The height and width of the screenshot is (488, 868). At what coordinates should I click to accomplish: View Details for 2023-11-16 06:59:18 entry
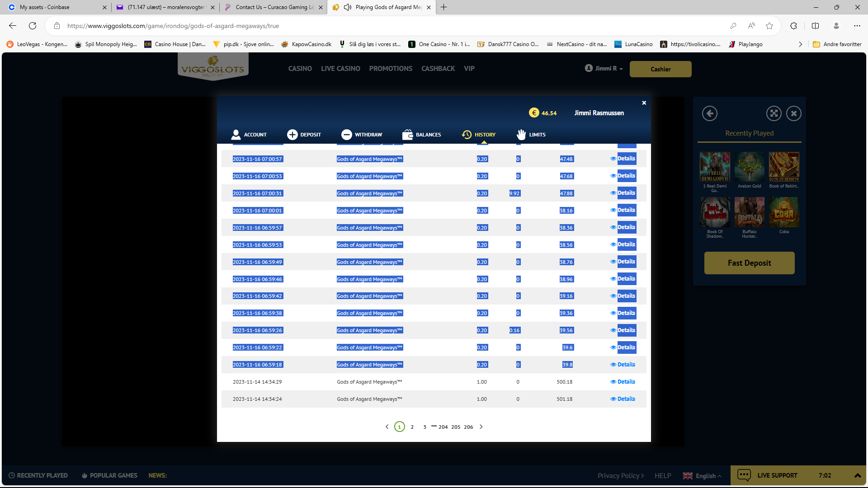click(623, 365)
